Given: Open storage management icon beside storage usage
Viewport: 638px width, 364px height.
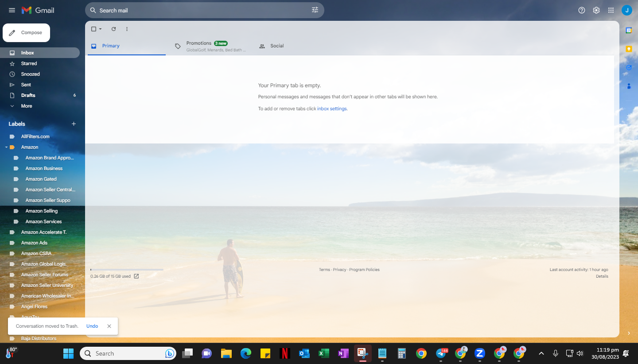Looking at the screenshot, I should [136, 276].
